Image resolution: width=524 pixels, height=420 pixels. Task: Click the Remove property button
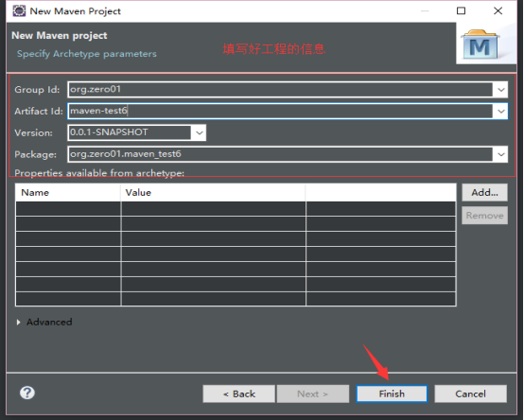click(484, 216)
